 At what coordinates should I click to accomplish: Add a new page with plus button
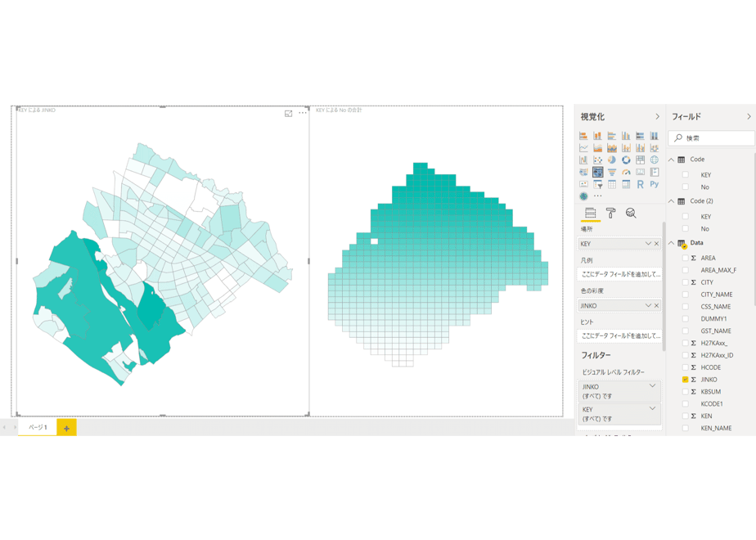click(x=66, y=428)
